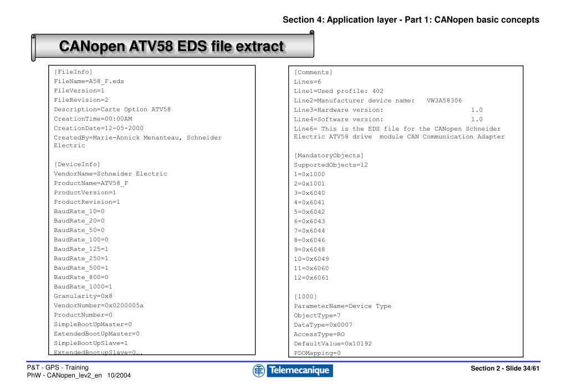Click Section 2 - Slide 34/61 footer
This screenshot has height=392, width=567.
(505, 368)
